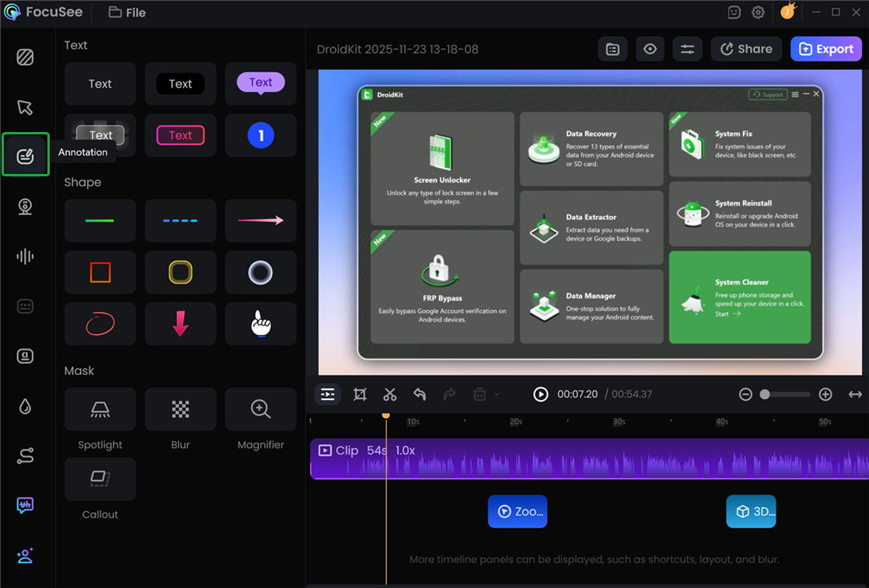869x588 pixels.
Task: Fit timeline to width arrows icon
Action: click(x=855, y=395)
